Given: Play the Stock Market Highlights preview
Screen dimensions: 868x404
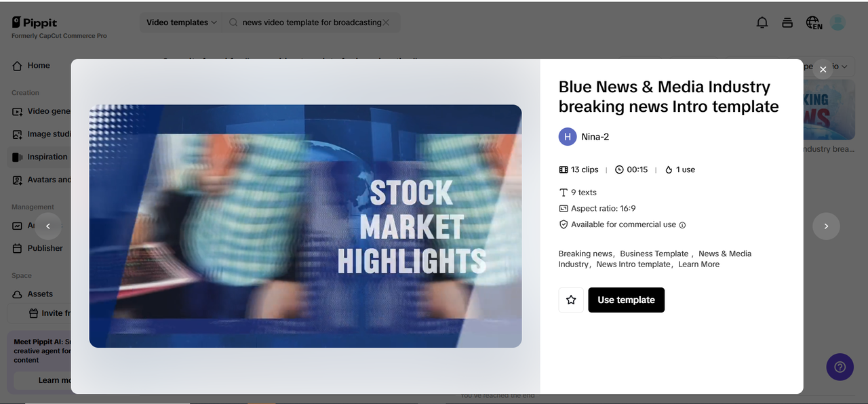Looking at the screenshot, I should (x=305, y=226).
